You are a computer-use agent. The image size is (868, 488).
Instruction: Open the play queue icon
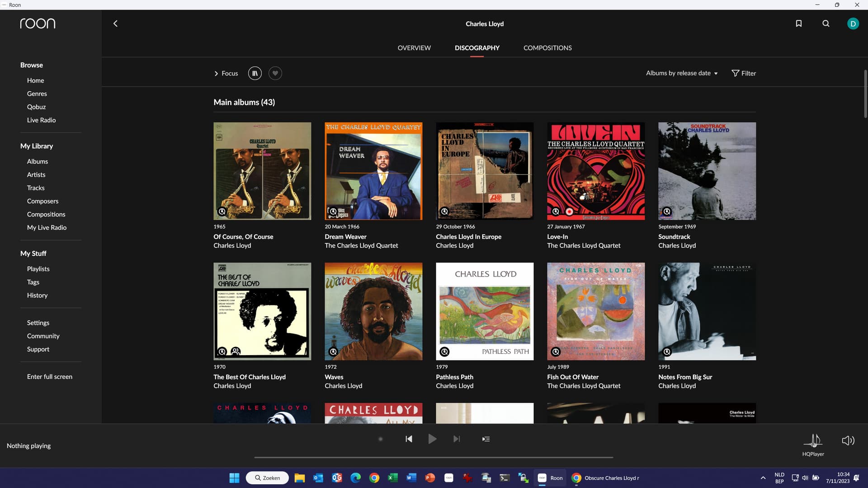[x=486, y=439]
